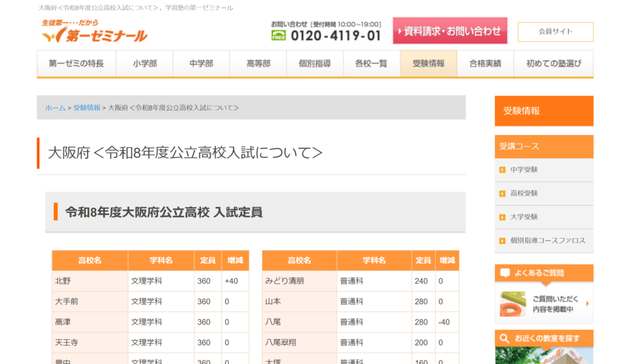Viewport: 618px width, 364px height.
Task: Open the classroom search photo thumbnail
Action: tap(544, 356)
